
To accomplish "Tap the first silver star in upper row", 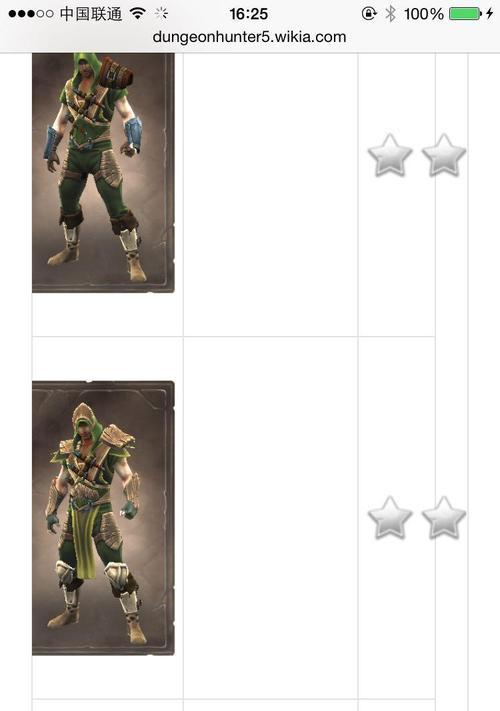I will pos(390,155).
